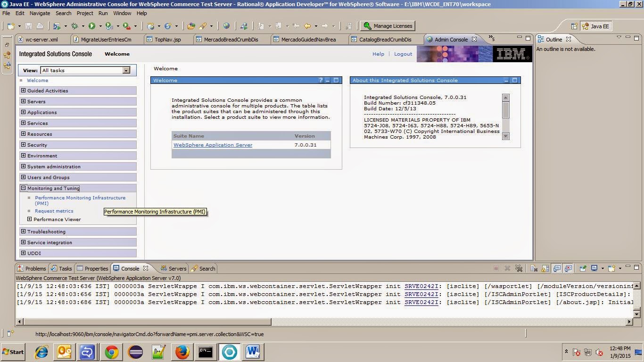Expand the Resources navigation node
Screen dimensions: 644x362
[x=23, y=134]
